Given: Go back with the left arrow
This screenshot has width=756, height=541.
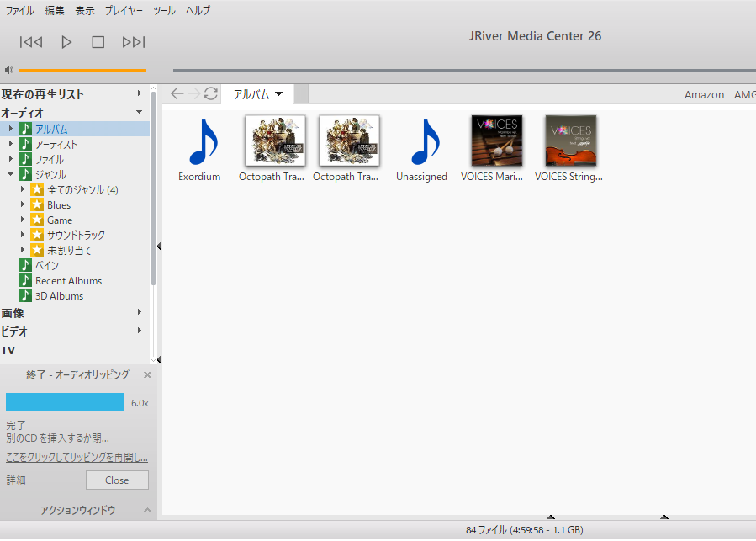Looking at the screenshot, I should pyautogui.click(x=177, y=93).
